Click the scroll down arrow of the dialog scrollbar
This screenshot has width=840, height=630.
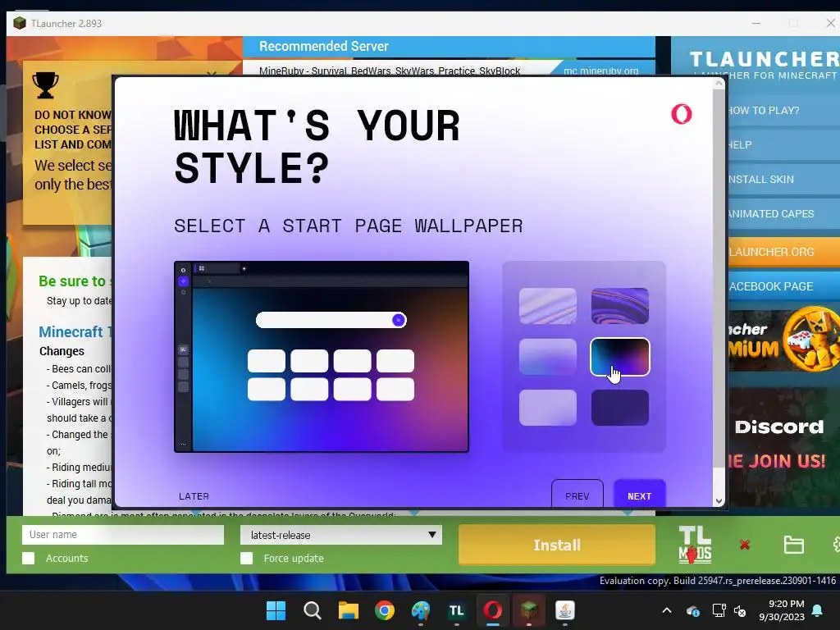[x=719, y=501]
